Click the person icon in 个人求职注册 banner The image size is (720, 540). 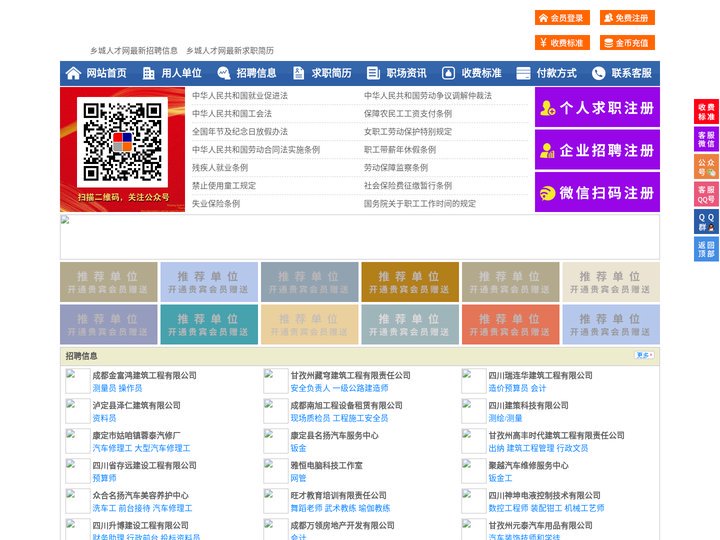coord(547,108)
